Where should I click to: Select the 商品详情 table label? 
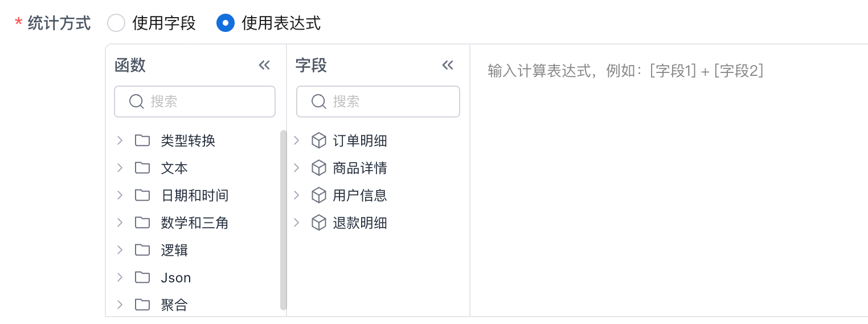tap(360, 168)
